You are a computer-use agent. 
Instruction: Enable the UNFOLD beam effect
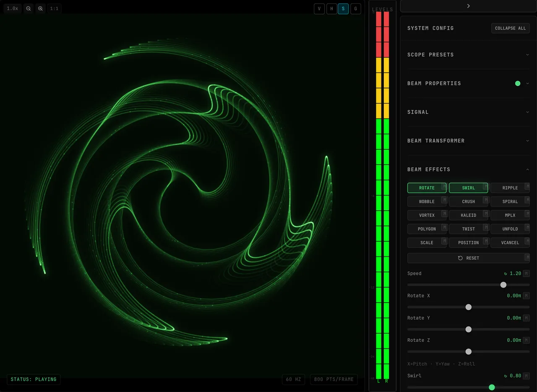[510, 229]
